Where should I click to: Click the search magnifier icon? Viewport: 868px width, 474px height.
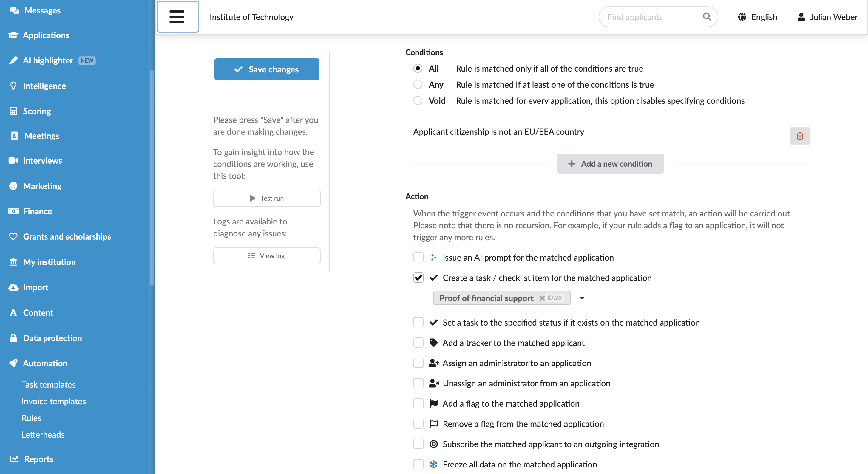(707, 16)
